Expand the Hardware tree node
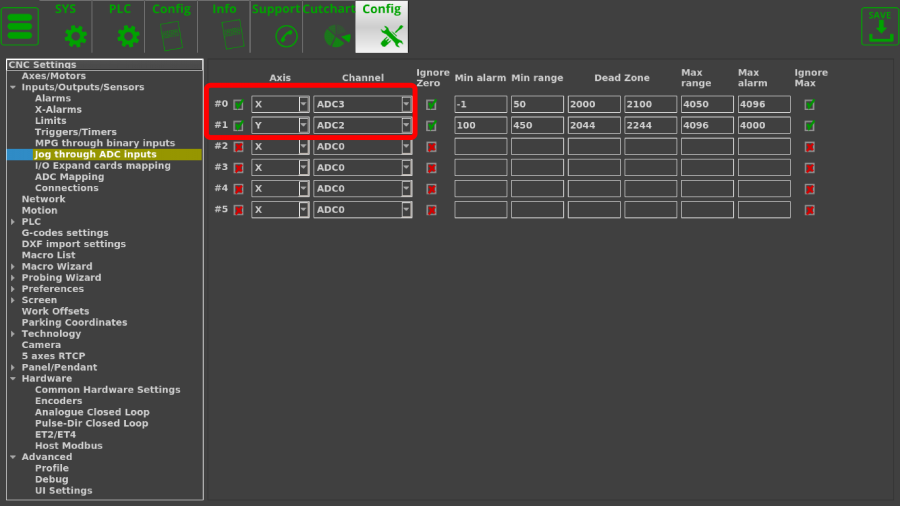 [13, 379]
